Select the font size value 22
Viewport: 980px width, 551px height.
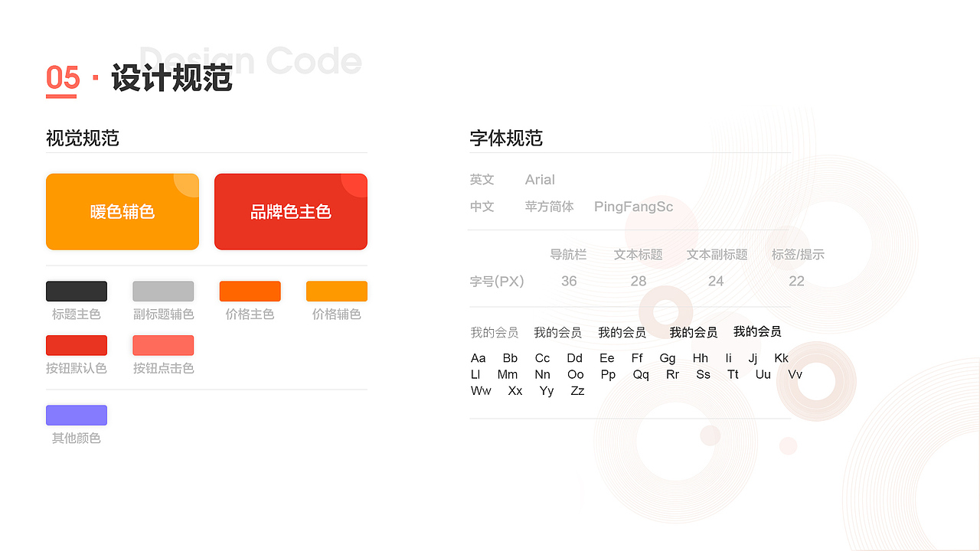pyautogui.click(x=796, y=282)
